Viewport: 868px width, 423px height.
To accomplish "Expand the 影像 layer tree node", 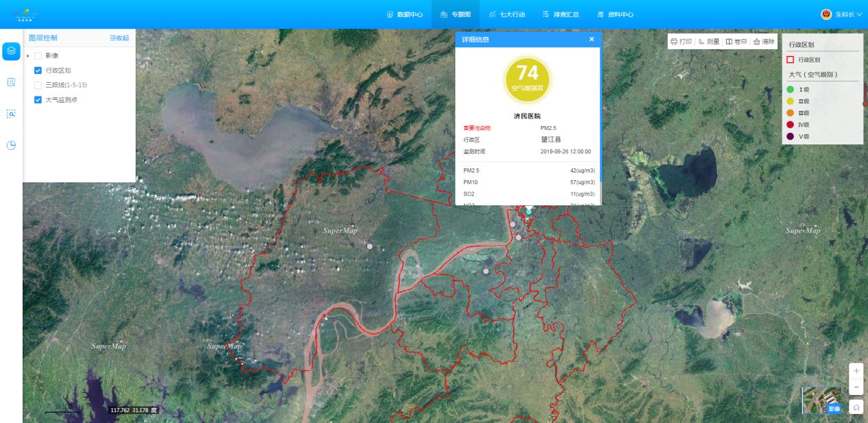I will 28,55.
